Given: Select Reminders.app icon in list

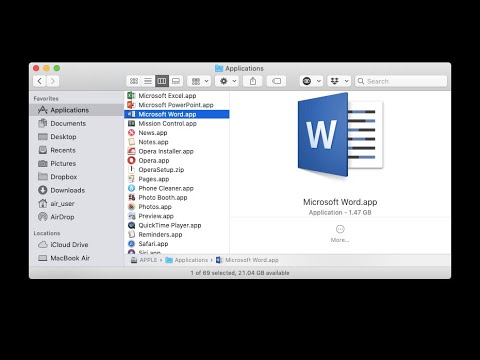Looking at the screenshot, I should (x=131, y=234).
